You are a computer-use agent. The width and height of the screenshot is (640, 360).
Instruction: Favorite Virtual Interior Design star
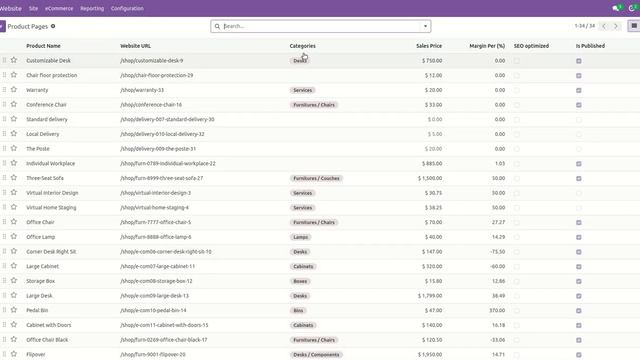pyautogui.click(x=14, y=192)
